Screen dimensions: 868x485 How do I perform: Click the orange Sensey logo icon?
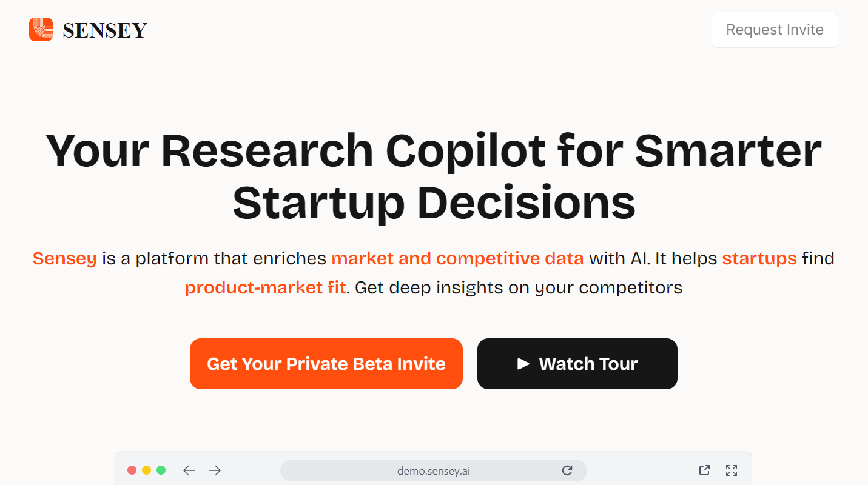(x=41, y=29)
